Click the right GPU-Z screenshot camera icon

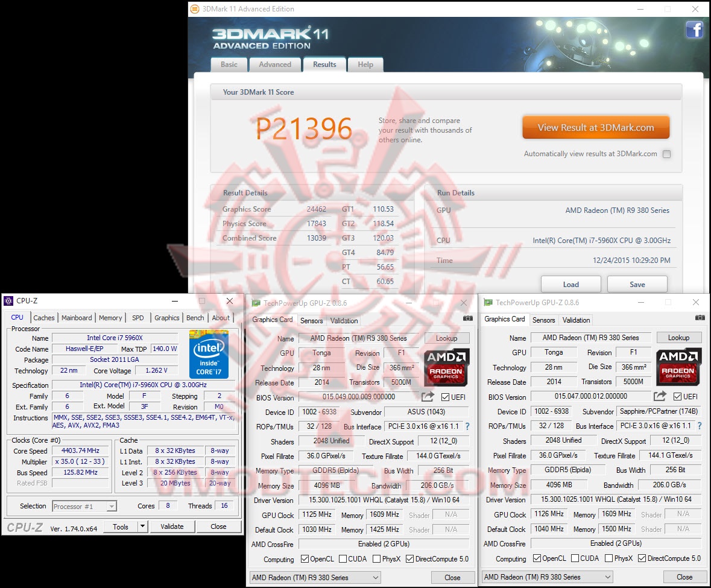pos(700,318)
